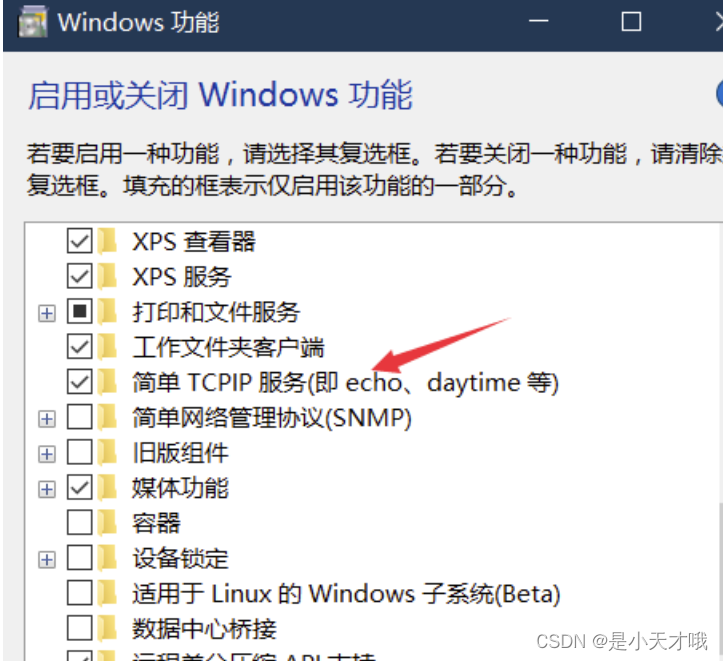Expand the 简单网络管理协议(SNMP) node
The width and height of the screenshot is (723, 661).
click(x=47, y=419)
